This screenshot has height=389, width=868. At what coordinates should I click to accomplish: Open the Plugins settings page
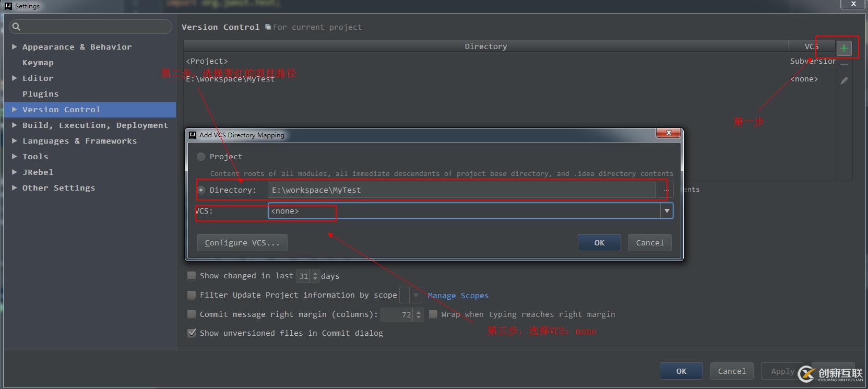pyautogui.click(x=41, y=94)
